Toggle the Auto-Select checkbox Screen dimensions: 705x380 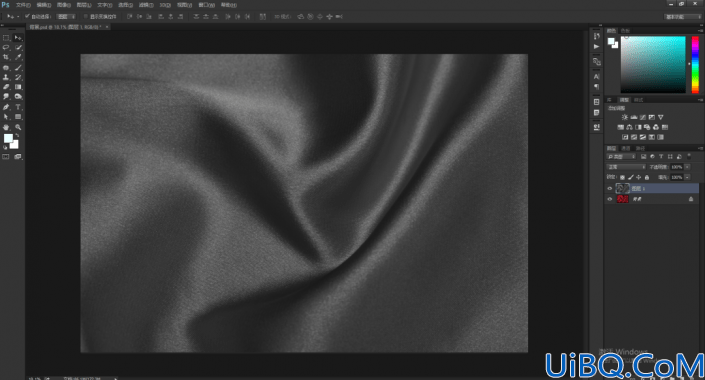27,16
